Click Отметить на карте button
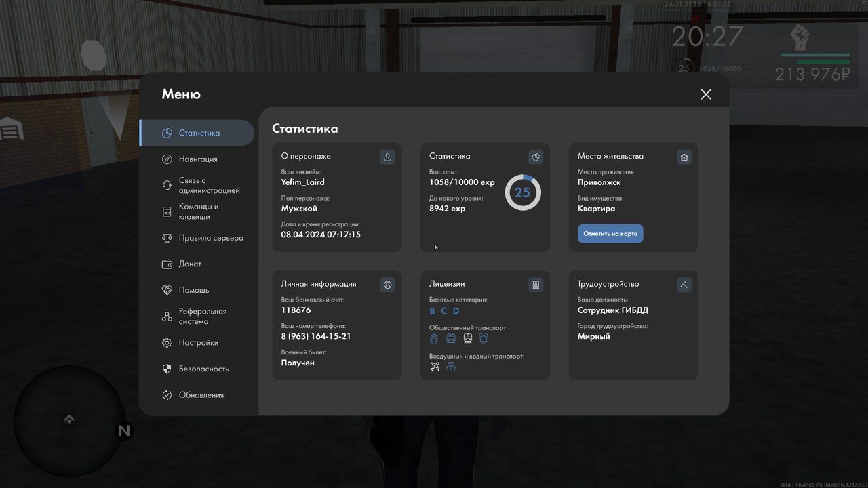The height and width of the screenshot is (488, 868). (x=610, y=234)
